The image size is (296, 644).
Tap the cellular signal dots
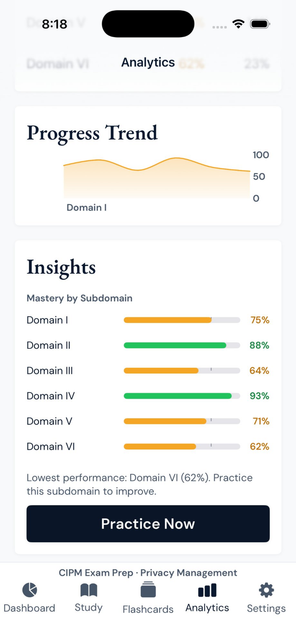(219, 27)
